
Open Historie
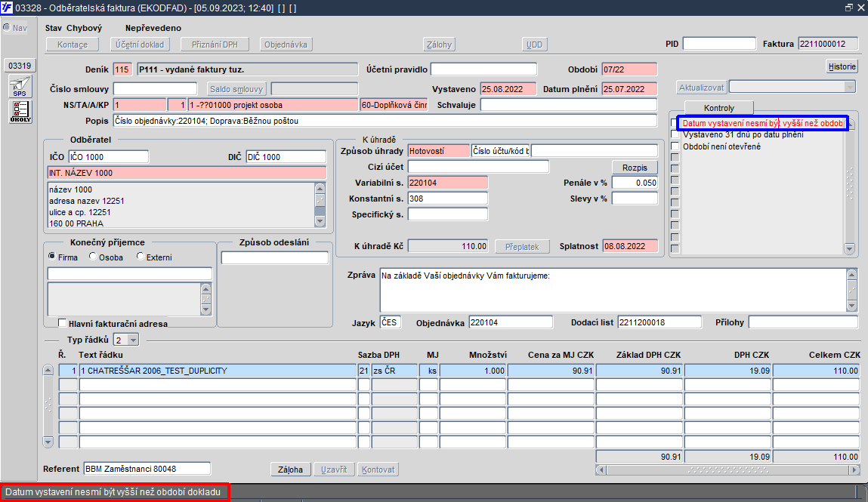842,66
